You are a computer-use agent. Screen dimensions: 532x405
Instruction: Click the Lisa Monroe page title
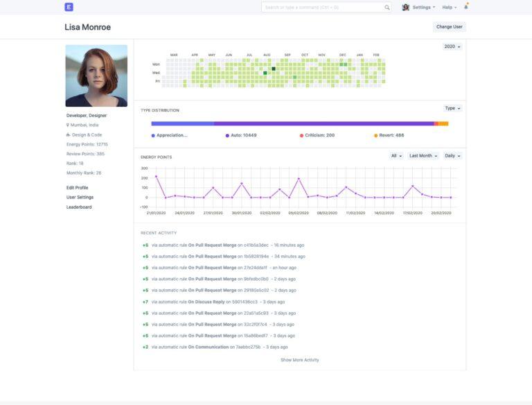[87, 27]
